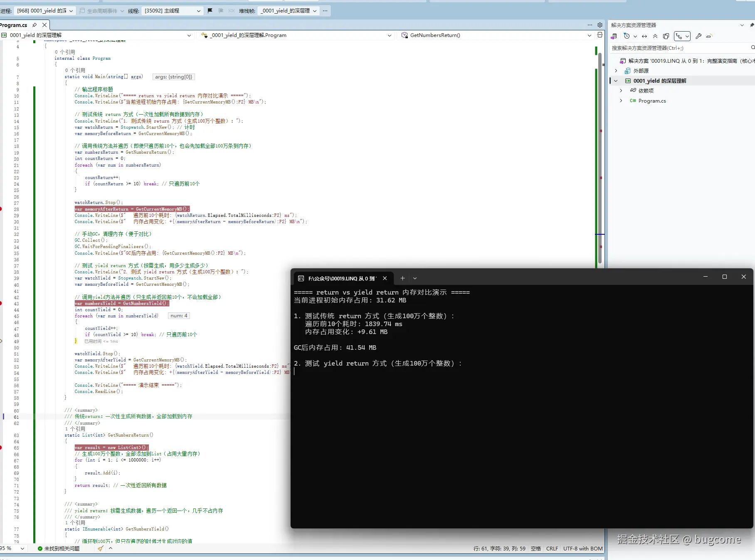This screenshot has height=560, width=755.
Task: Click the editor vertical scrollbar thumb
Action: [x=600, y=158]
